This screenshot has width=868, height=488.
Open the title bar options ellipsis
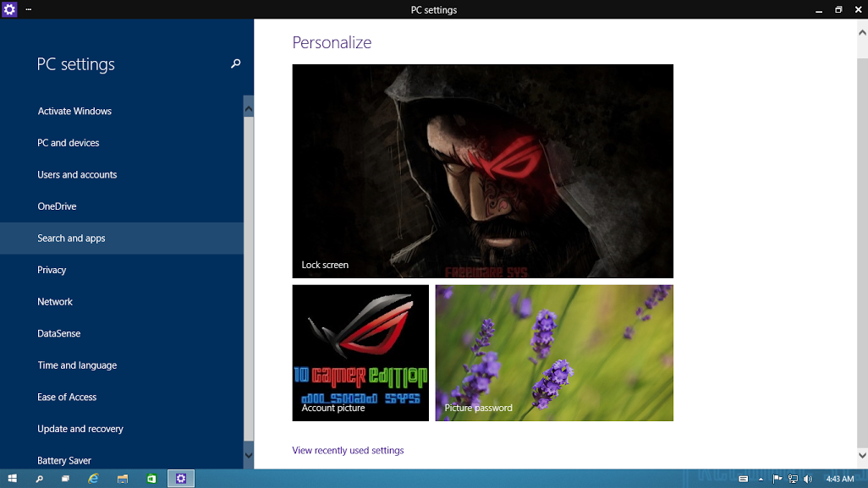(29, 9)
